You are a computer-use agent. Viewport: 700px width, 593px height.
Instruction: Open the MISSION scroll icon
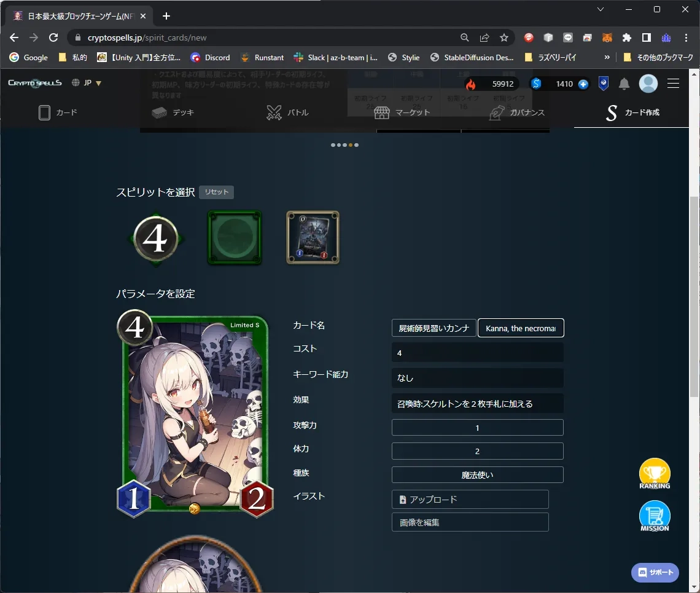[655, 516]
